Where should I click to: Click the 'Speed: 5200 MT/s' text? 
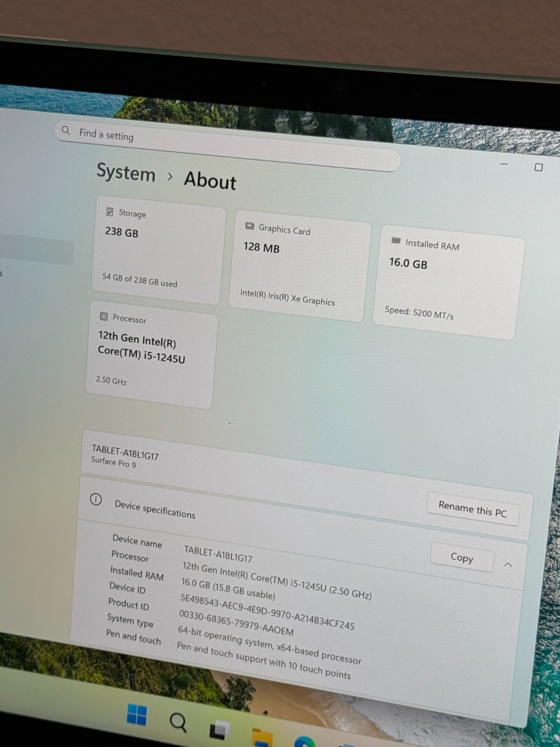click(419, 313)
